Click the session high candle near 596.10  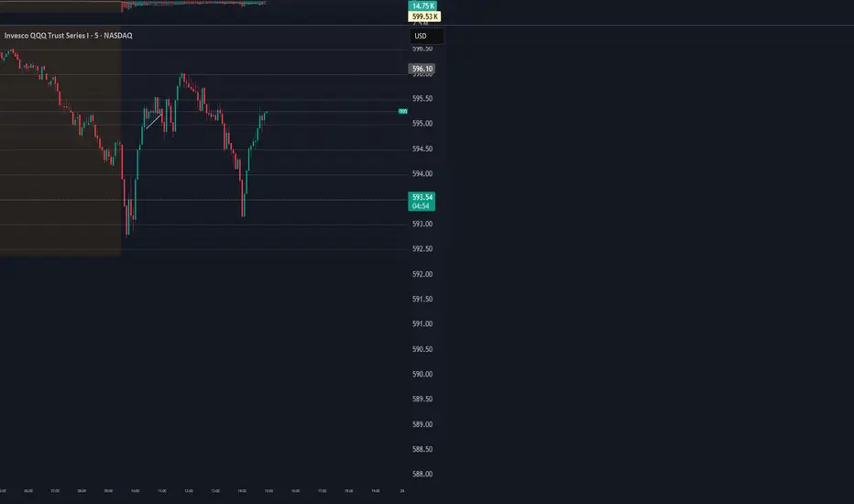pyautogui.click(x=183, y=77)
